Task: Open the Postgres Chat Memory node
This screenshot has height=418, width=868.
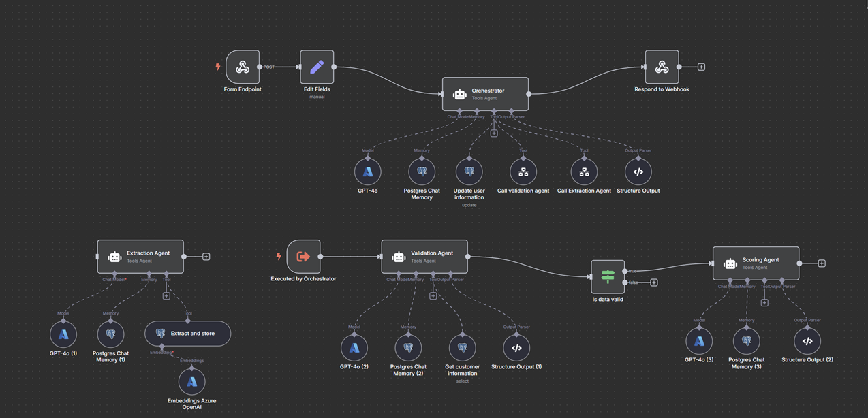Action: click(x=422, y=172)
